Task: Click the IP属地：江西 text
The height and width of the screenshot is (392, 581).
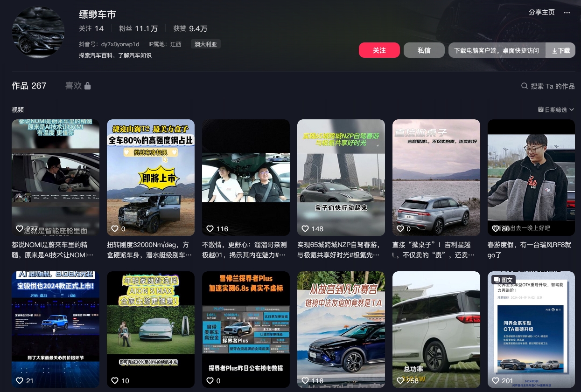Action: (x=165, y=44)
